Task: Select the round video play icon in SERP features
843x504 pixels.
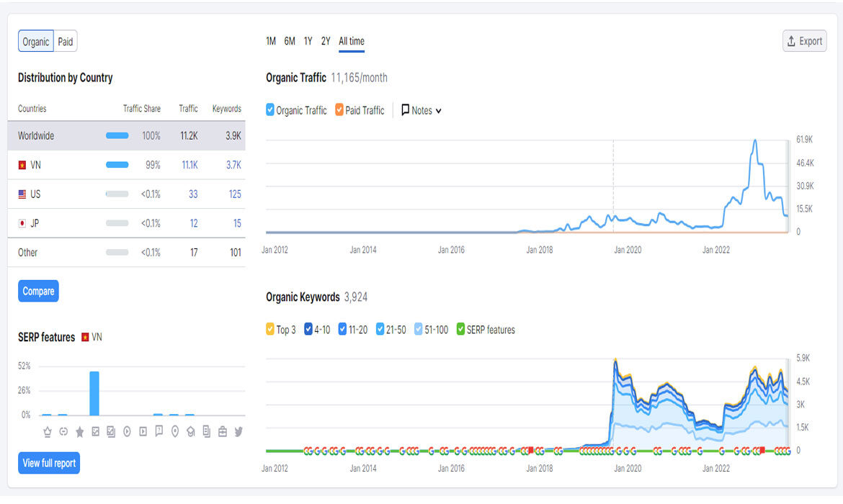Action: click(x=127, y=431)
